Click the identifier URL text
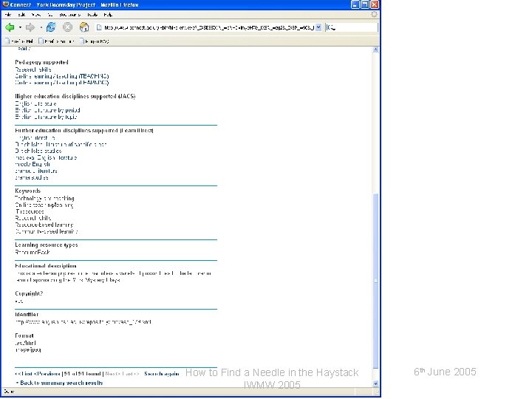Screen dimensions: 532x399 (83, 321)
